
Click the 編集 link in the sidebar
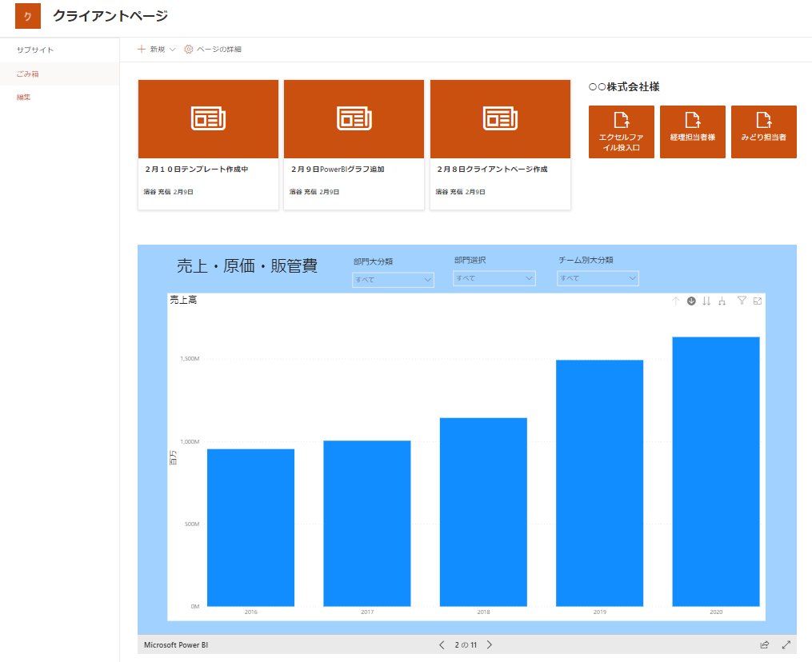pos(24,98)
